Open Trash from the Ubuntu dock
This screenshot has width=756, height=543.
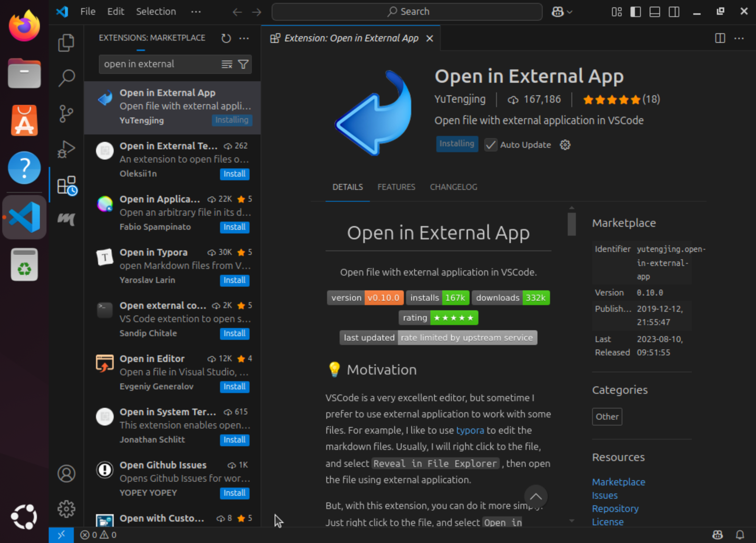(x=24, y=264)
